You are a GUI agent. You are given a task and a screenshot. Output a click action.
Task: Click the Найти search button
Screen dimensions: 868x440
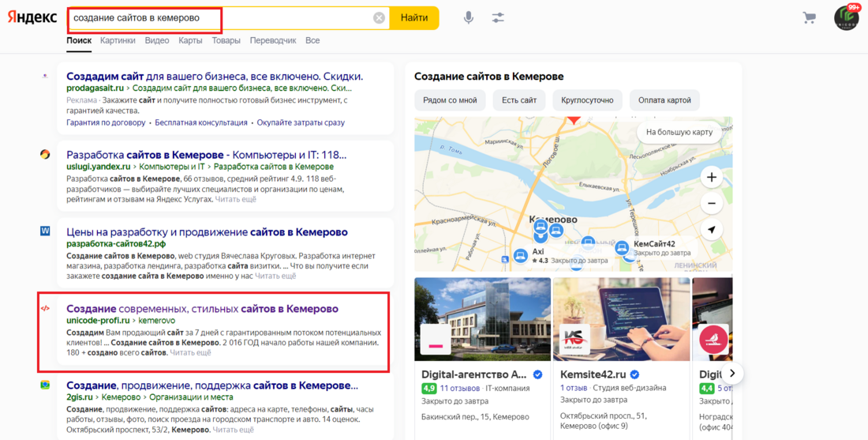(x=414, y=17)
